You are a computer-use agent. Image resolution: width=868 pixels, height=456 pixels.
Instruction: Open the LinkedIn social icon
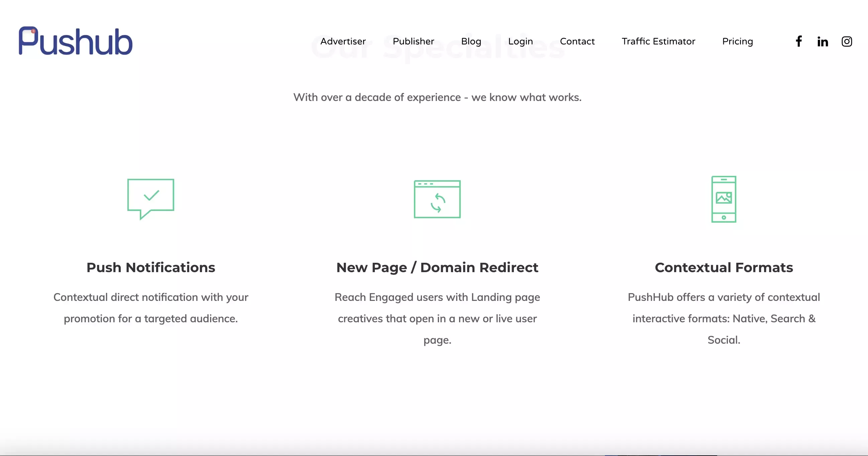[x=823, y=41]
